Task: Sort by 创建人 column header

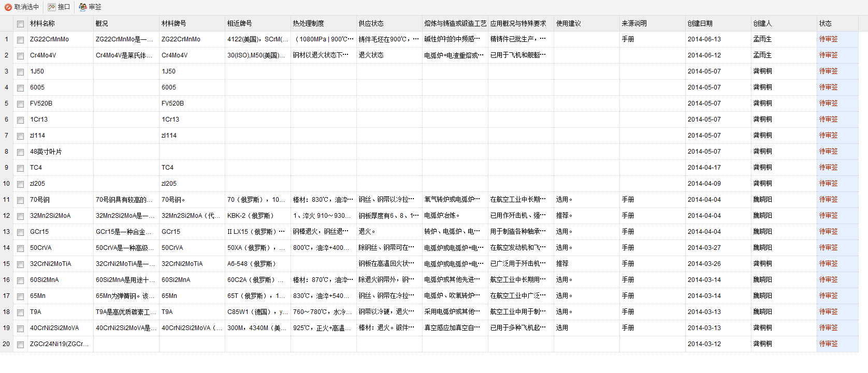Action: click(x=784, y=23)
